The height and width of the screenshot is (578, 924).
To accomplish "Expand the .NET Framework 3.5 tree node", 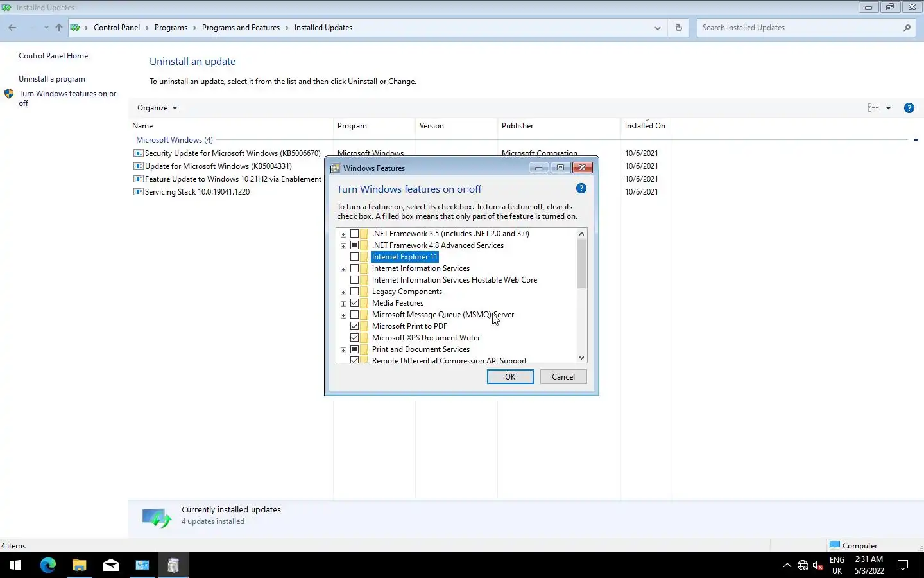I will [343, 234].
